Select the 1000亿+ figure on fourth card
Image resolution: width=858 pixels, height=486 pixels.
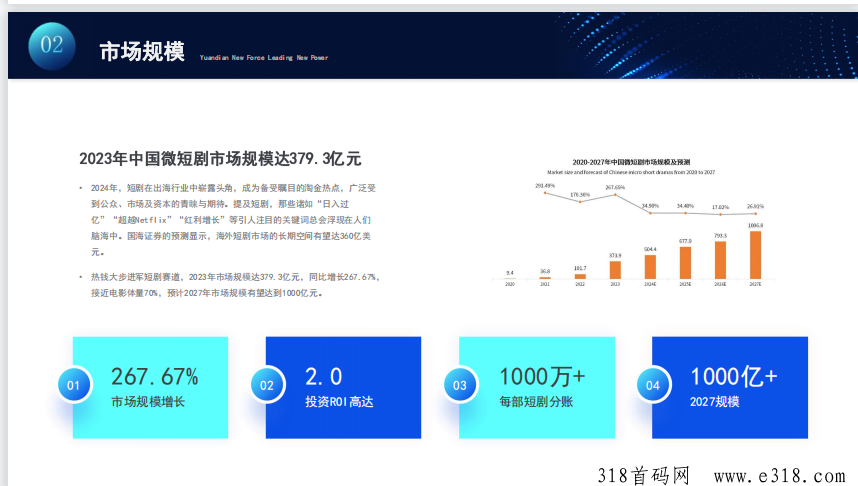(734, 377)
